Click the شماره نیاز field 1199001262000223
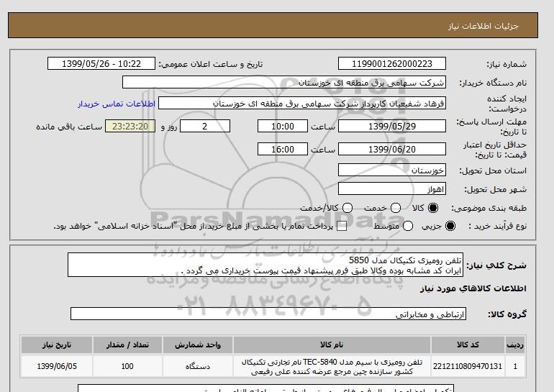The height and width of the screenshot is (392, 554). (392, 63)
